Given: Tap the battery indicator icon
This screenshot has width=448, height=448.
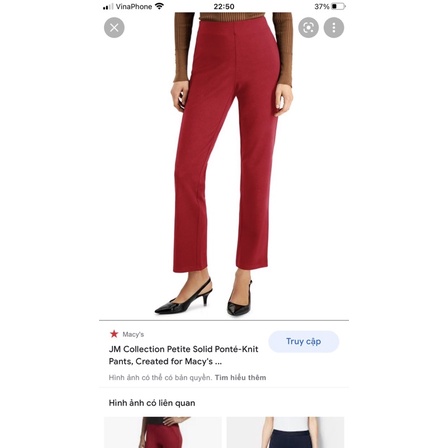Looking at the screenshot, I should (338, 6).
